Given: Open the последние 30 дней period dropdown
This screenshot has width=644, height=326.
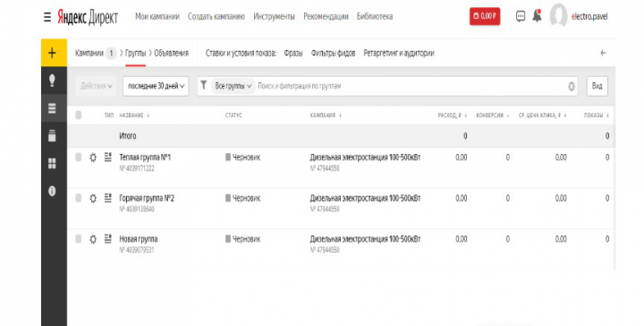Looking at the screenshot, I should click(156, 86).
